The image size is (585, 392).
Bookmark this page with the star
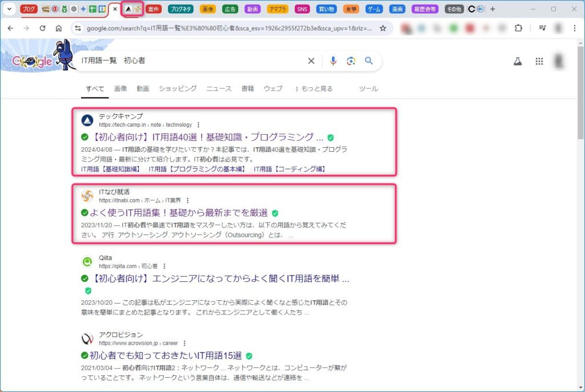tap(383, 29)
